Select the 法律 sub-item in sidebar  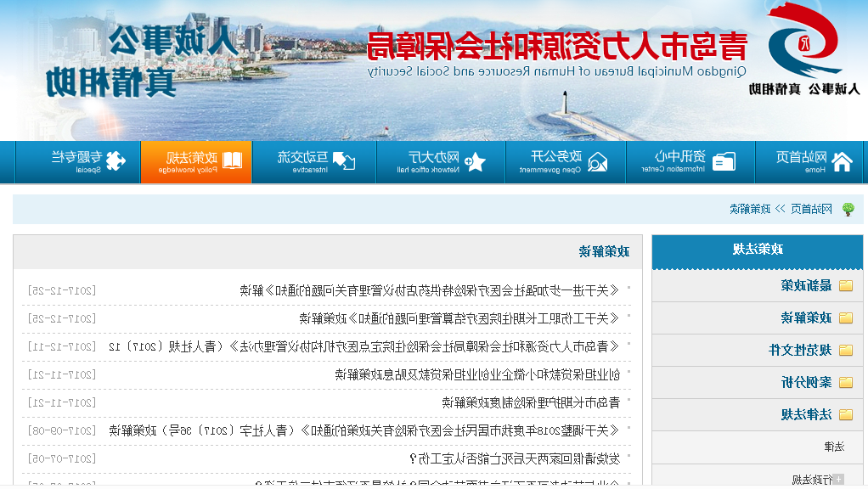834,447
